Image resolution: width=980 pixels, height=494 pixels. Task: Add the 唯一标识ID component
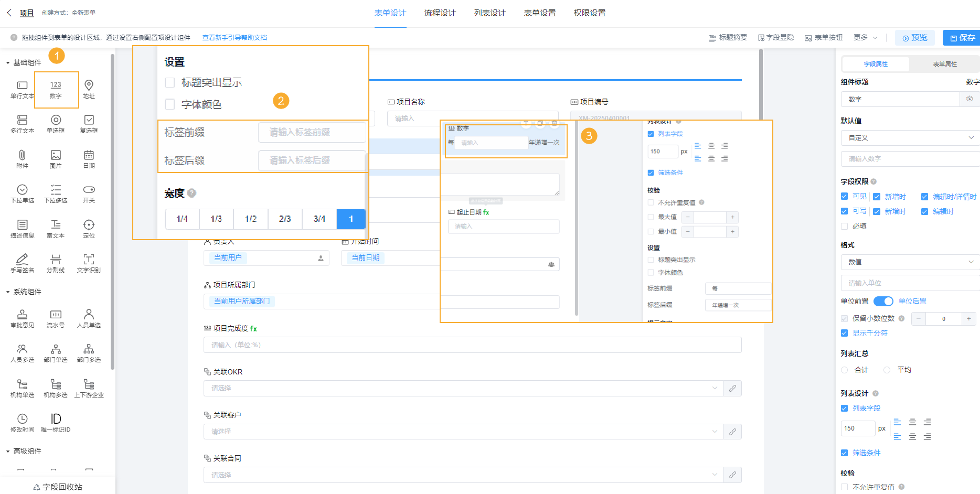click(55, 421)
